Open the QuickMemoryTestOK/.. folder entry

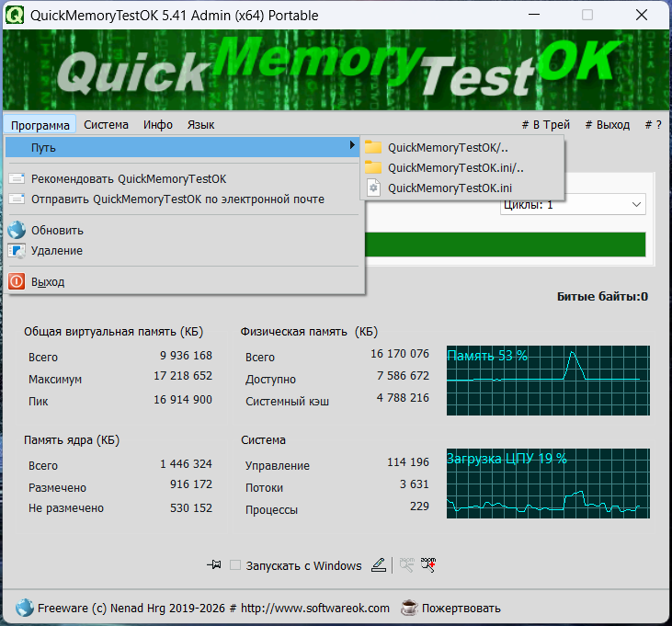pyautogui.click(x=462, y=148)
